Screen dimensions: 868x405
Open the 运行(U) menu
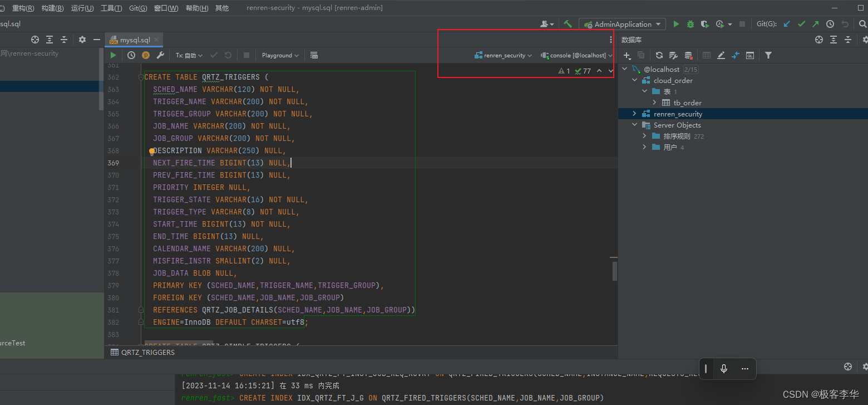[x=82, y=8]
